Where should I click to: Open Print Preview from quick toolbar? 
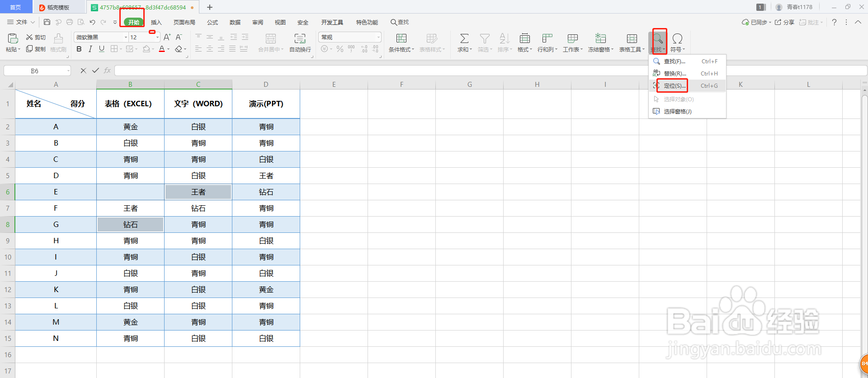pyautogui.click(x=81, y=22)
